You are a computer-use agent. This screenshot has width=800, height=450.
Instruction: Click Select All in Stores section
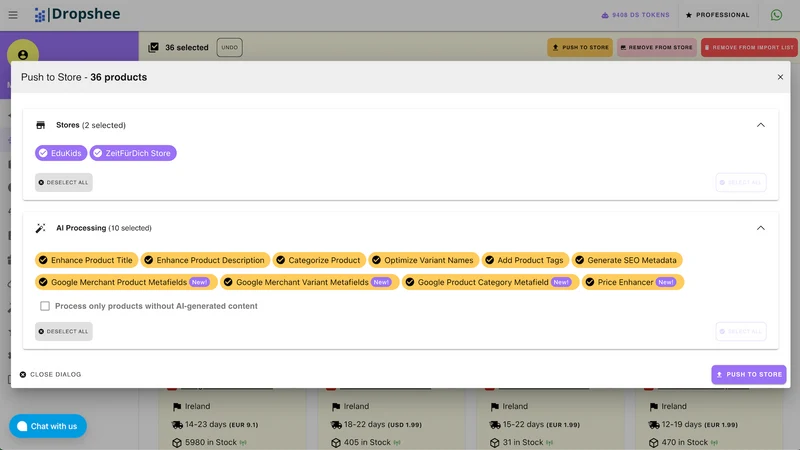point(741,182)
